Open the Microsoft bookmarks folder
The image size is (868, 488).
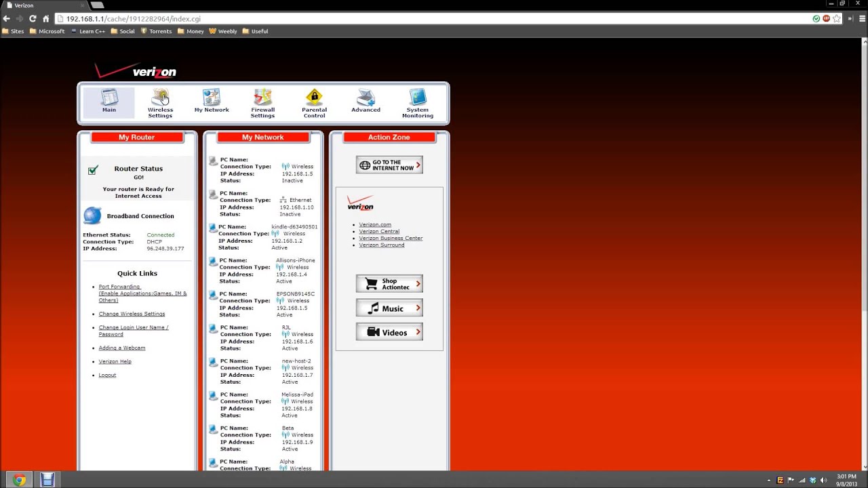[x=47, y=31]
